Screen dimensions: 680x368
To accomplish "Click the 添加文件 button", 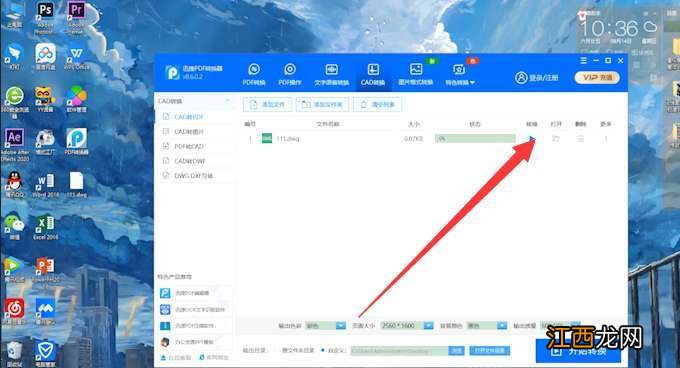I will pos(268,104).
